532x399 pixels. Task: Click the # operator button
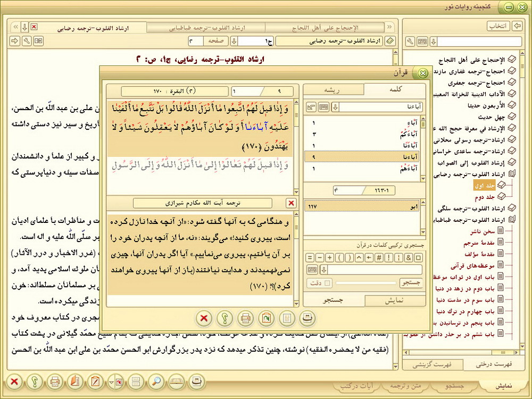(x=379, y=257)
